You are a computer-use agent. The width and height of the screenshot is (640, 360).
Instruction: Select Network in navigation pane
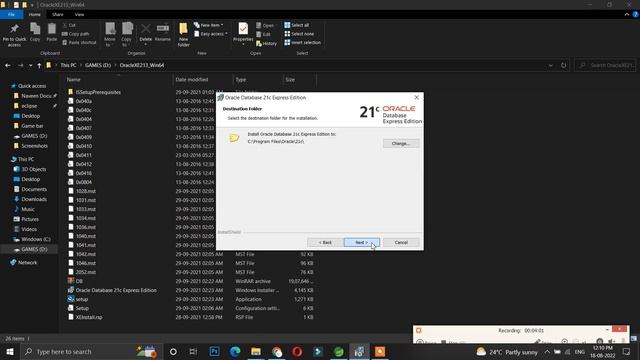coord(27,263)
